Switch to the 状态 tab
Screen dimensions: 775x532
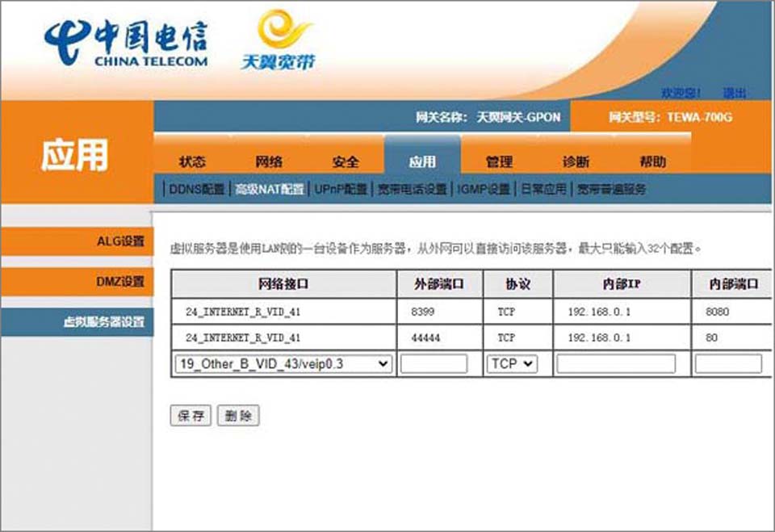coord(192,161)
